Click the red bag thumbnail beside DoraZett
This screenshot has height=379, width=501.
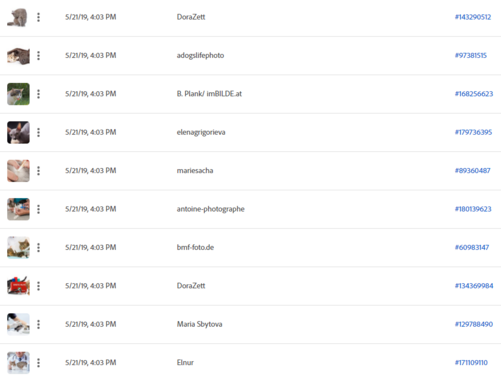pyautogui.click(x=18, y=286)
